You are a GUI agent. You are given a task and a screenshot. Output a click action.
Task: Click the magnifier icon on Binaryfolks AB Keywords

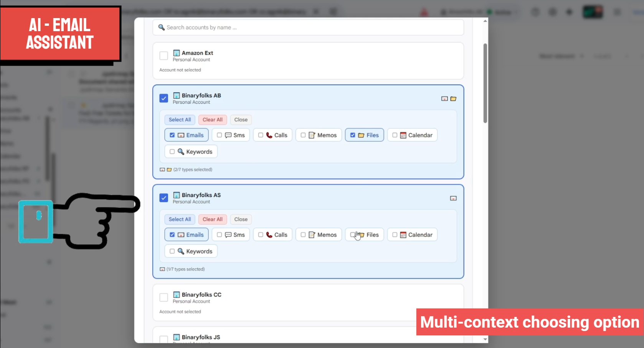(181, 152)
